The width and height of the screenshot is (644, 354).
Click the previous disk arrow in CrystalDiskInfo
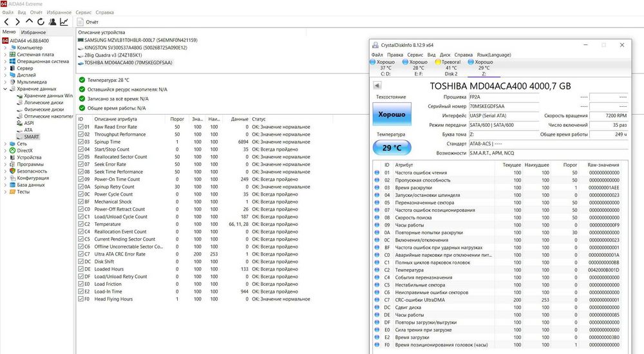click(377, 86)
